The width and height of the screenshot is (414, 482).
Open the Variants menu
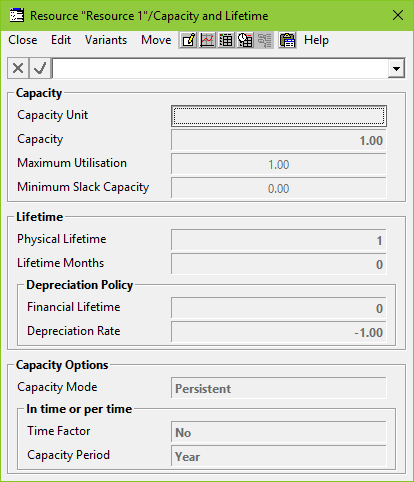click(x=106, y=40)
